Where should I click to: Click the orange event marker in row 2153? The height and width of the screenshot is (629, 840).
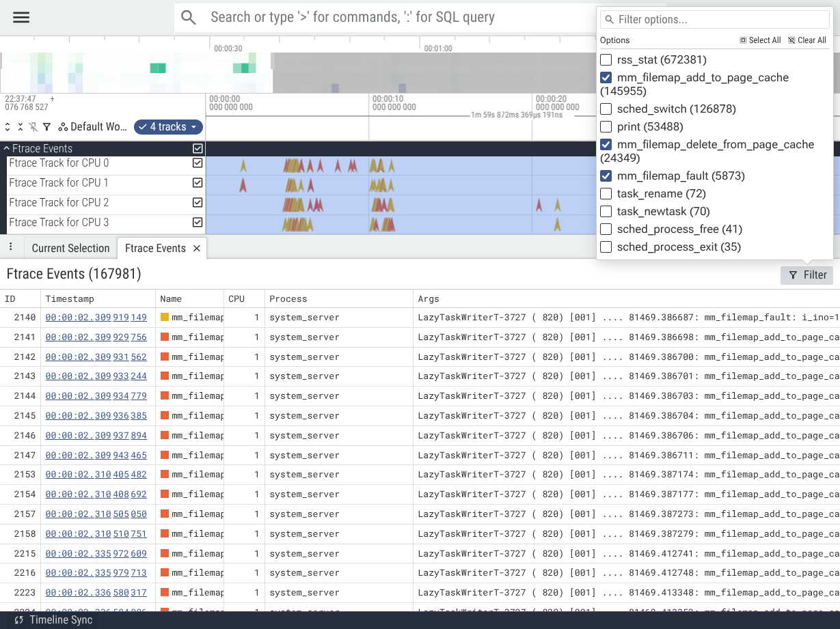point(165,475)
